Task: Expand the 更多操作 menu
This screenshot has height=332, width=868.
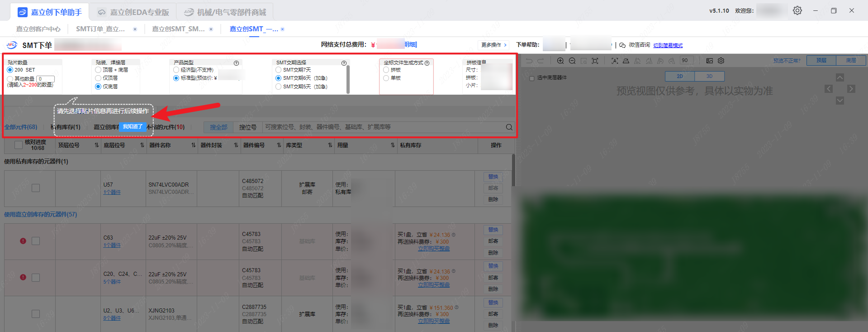Action: pos(493,45)
